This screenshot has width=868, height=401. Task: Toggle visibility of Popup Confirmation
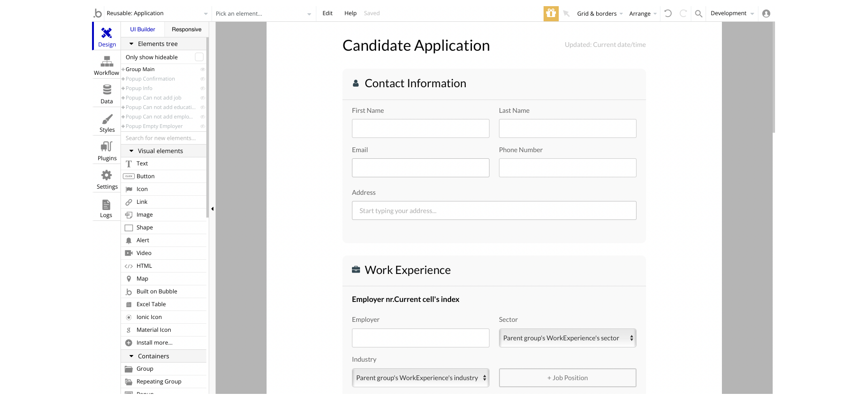[203, 79]
